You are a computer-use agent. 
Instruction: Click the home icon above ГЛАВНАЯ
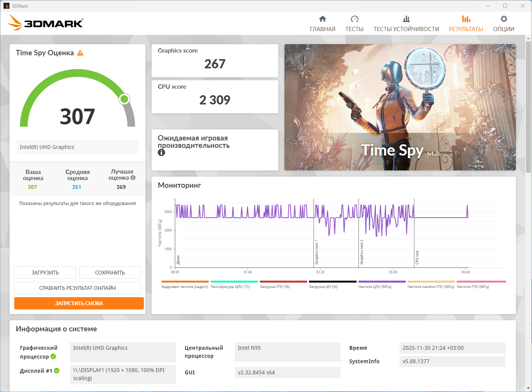coord(322,19)
